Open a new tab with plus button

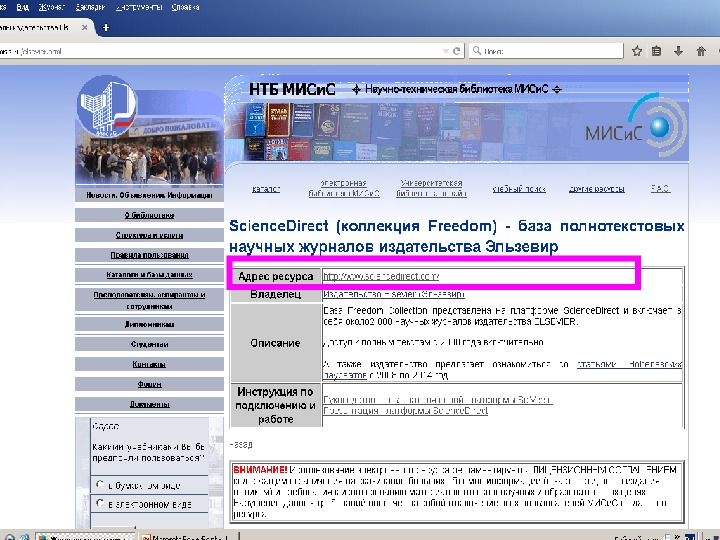(x=106, y=28)
